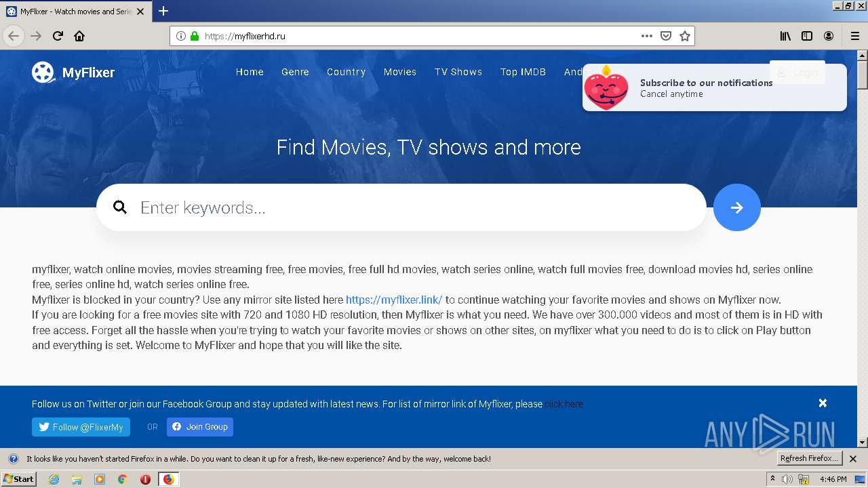Click the volume tray icon
The image size is (868, 488).
click(x=787, y=479)
